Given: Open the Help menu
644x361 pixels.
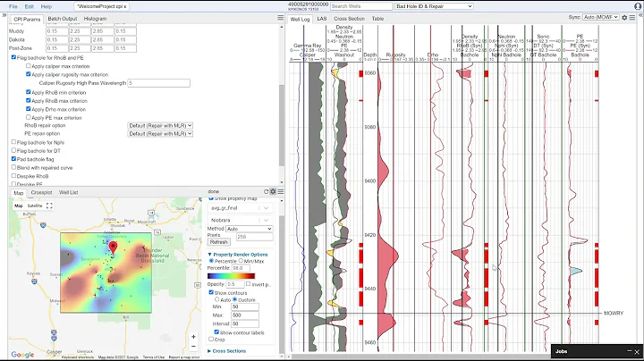Looking at the screenshot, I should pos(46,6).
